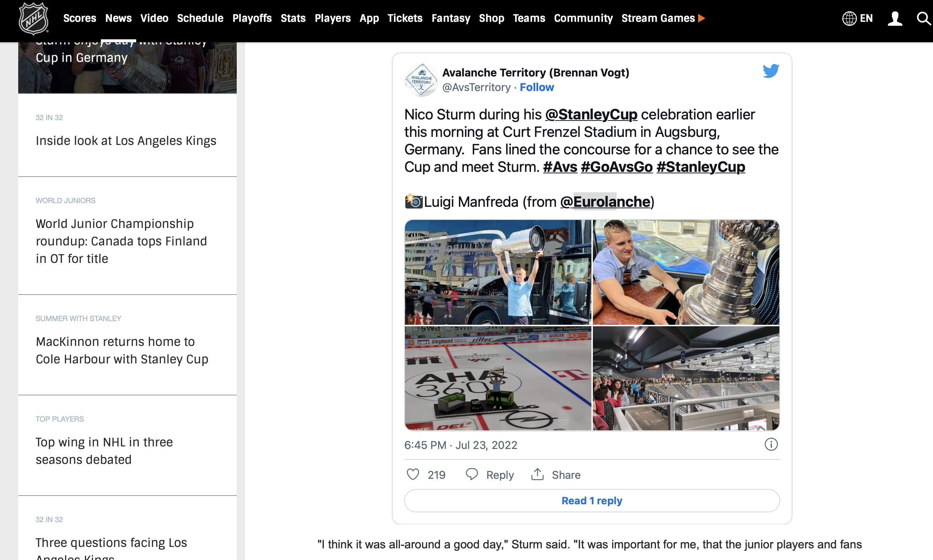Open the Community menu item
Viewport: 933px width, 560px height.
coord(583,18)
